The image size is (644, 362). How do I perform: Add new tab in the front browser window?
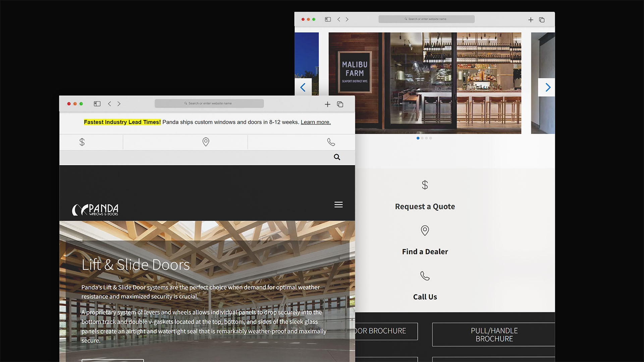tap(327, 104)
